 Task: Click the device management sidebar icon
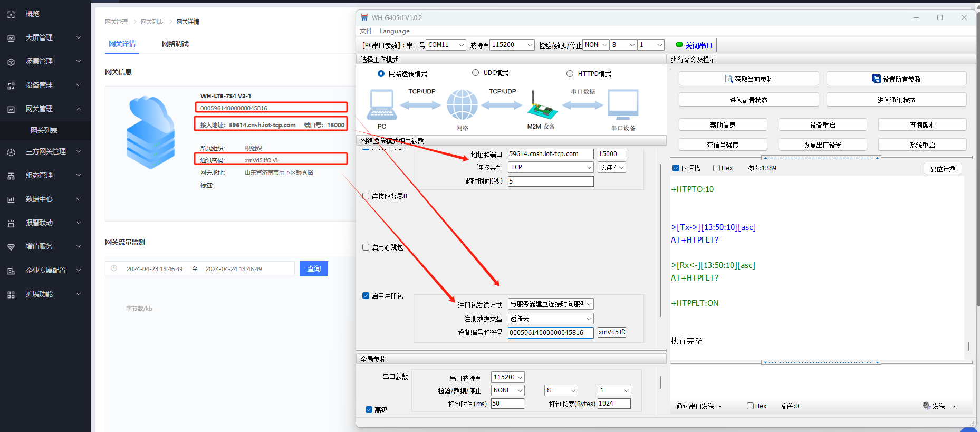[x=11, y=85]
